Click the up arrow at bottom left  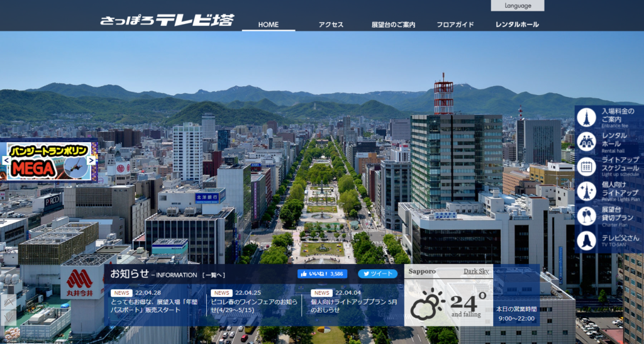[9, 302]
